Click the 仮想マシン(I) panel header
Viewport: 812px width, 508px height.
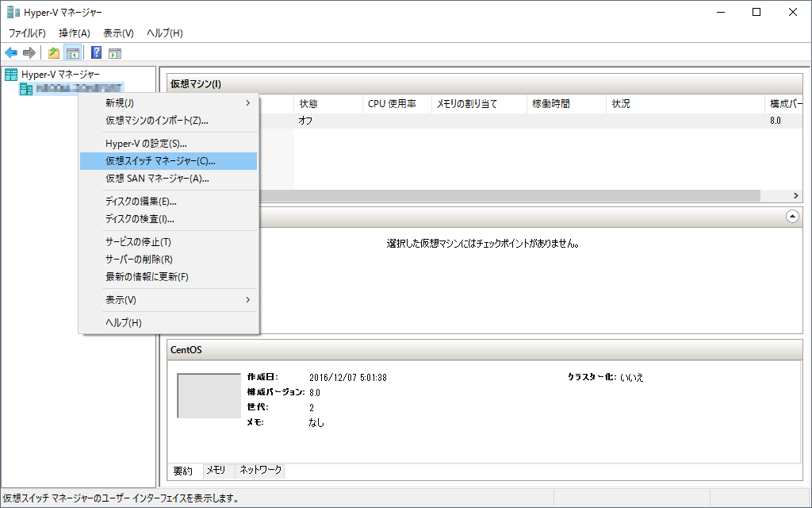[x=485, y=84]
